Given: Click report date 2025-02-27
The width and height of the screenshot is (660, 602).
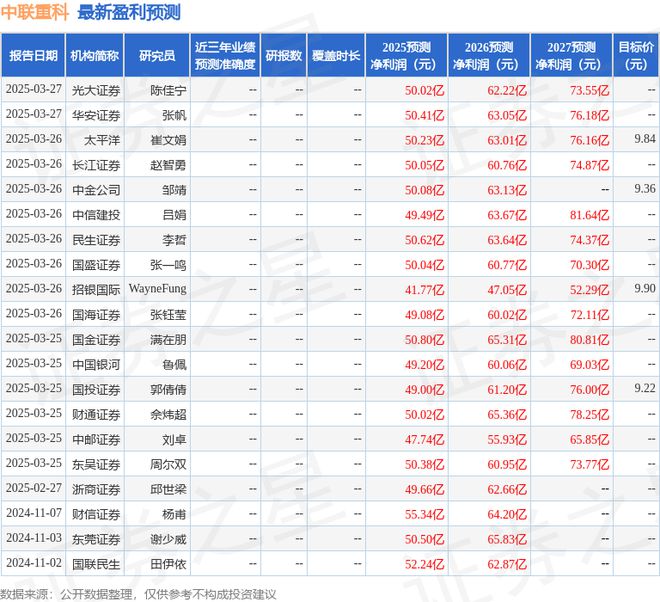Looking at the screenshot, I should pyautogui.click(x=34, y=488).
